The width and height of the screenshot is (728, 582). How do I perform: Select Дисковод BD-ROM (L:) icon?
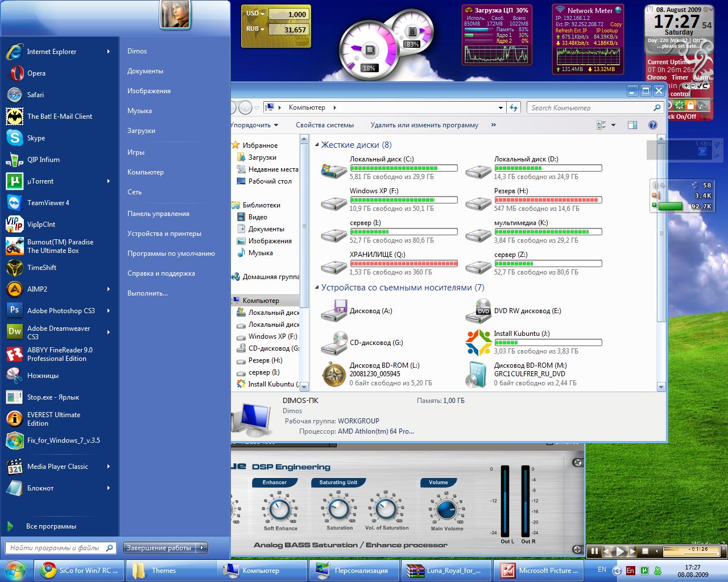334,374
